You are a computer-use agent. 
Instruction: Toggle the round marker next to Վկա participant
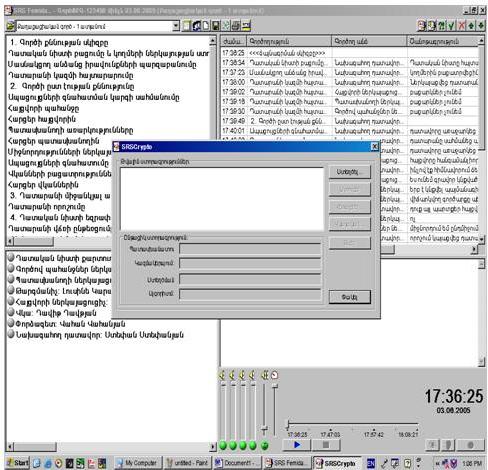point(11,313)
